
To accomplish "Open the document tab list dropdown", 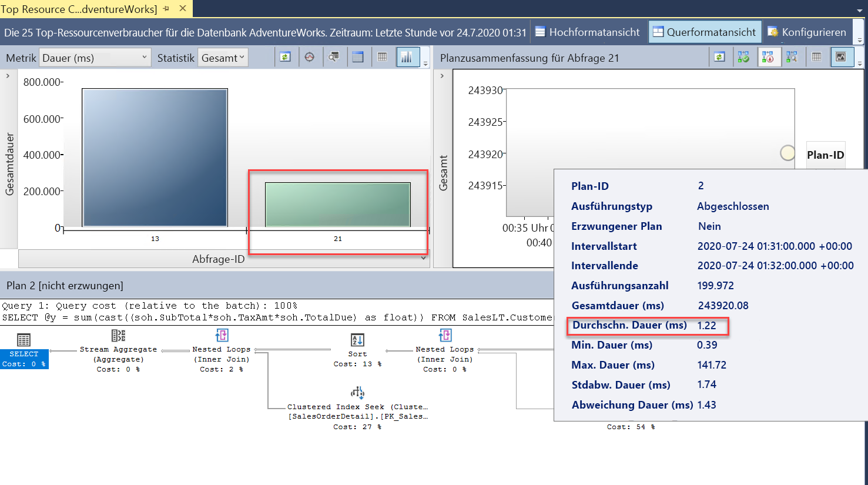I will pos(859,10).
